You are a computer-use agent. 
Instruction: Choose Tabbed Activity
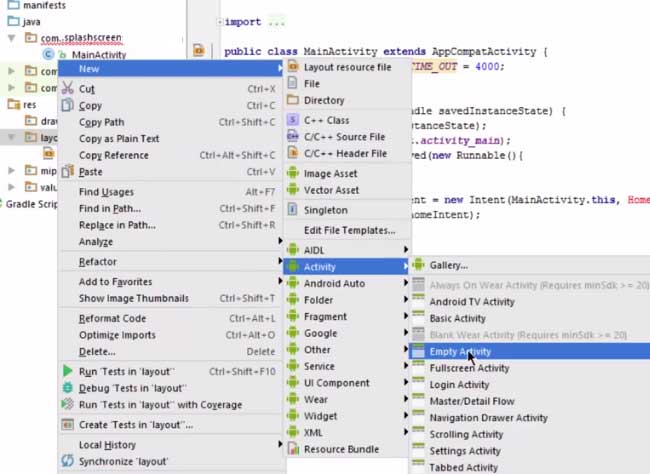coord(529,467)
